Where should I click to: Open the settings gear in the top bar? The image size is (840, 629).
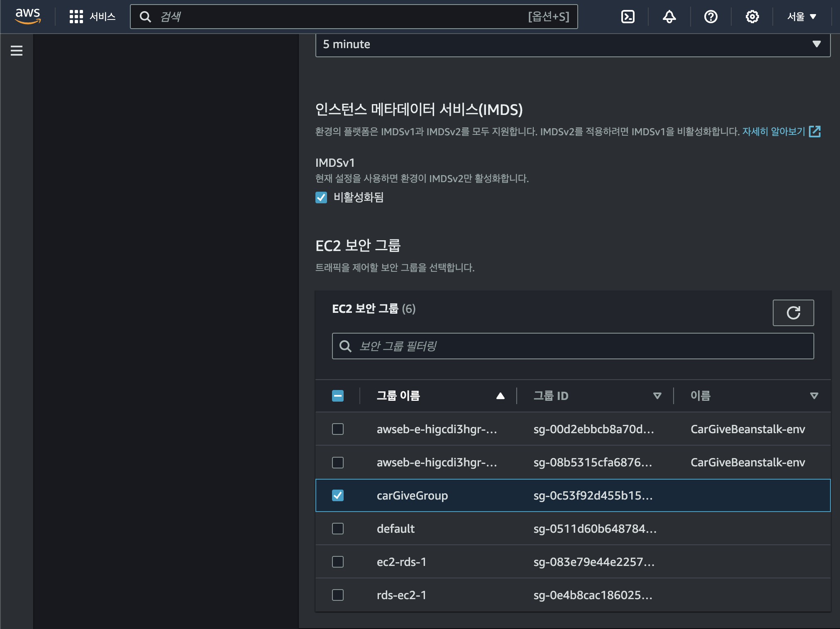click(752, 17)
